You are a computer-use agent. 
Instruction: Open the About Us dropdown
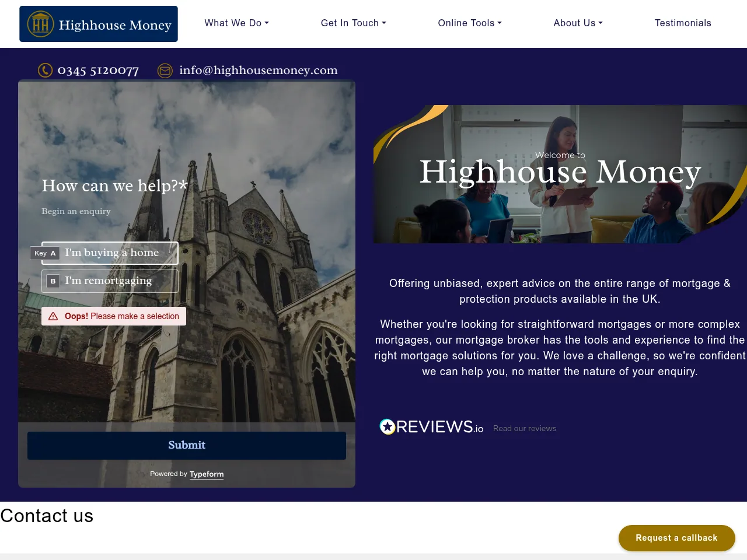[x=578, y=23]
